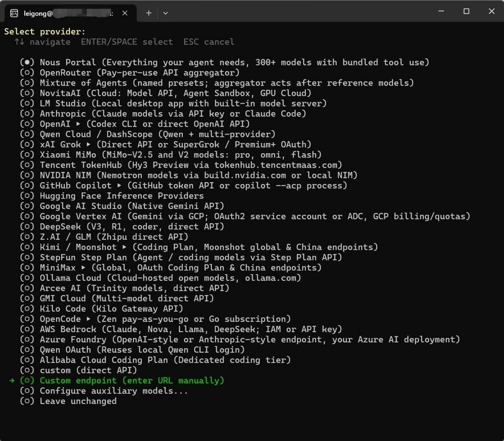Close the leigong@ terminal tab
This screenshot has width=504, height=441.
click(x=125, y=13)
